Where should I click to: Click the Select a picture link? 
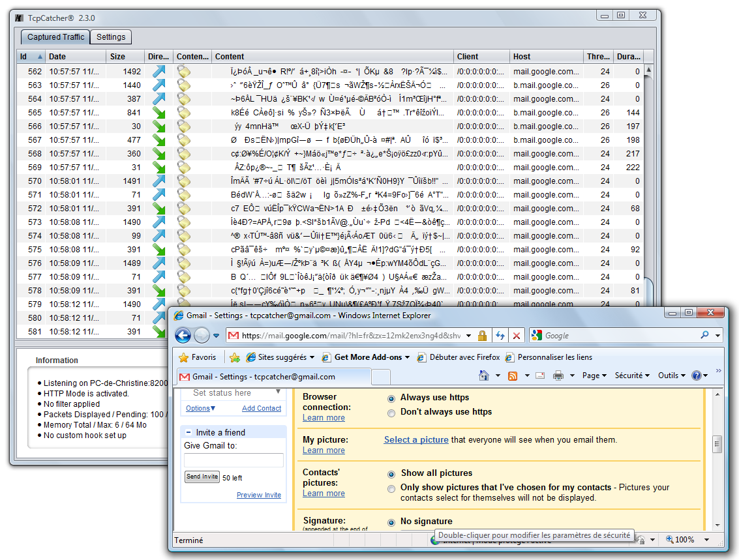click(x=416, y=439)
